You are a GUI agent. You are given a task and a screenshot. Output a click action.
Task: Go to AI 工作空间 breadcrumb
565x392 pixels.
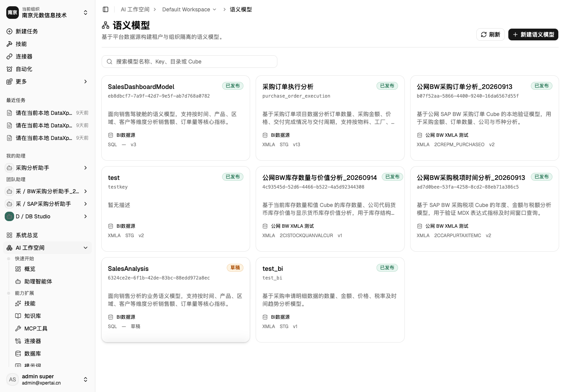[x=135, y=9]
